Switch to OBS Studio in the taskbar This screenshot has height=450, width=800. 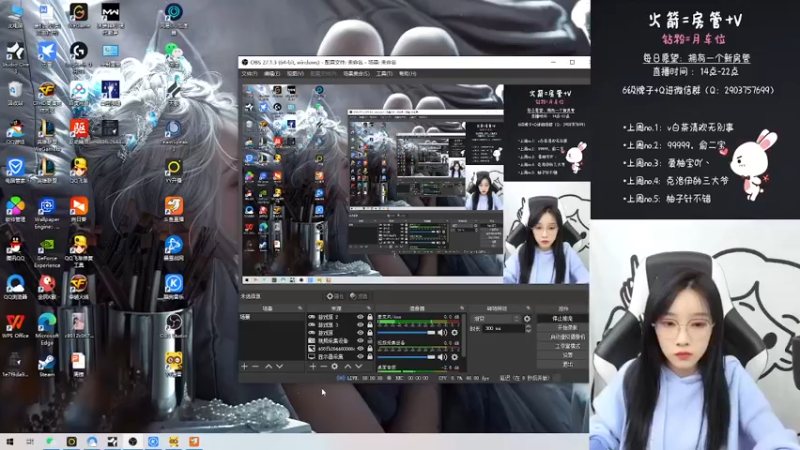tap(133, 441)
